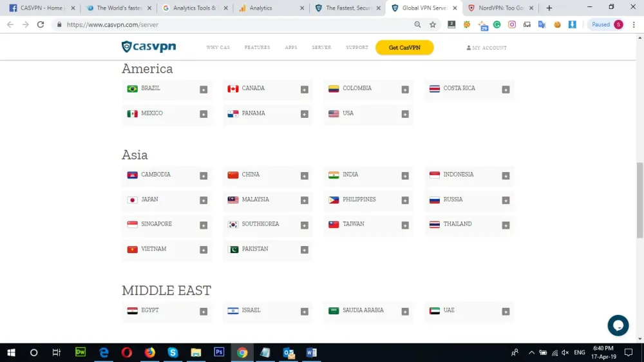644x362 pixels.
Task: Go back to previous page
Action: [x=10, y=24]
